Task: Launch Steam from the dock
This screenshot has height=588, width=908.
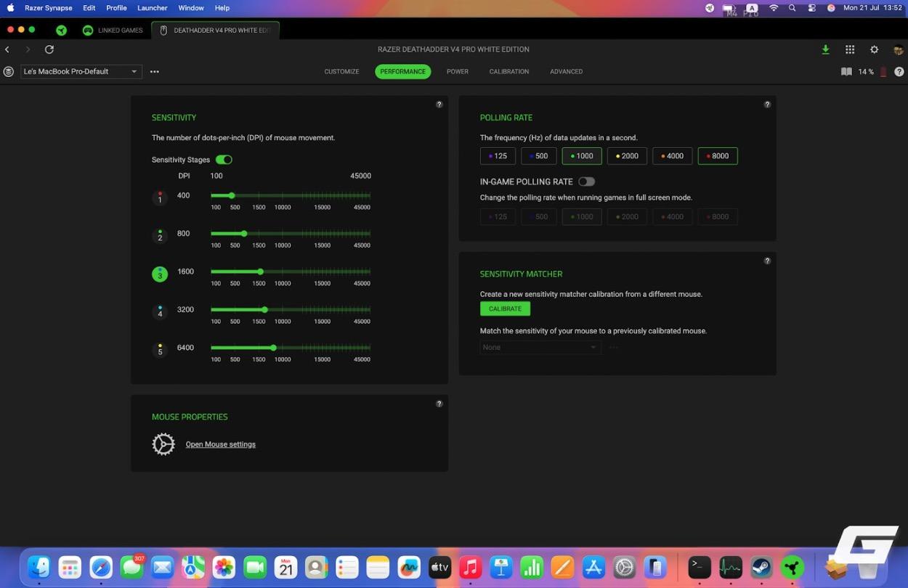Action: click(x=761, y=567)
